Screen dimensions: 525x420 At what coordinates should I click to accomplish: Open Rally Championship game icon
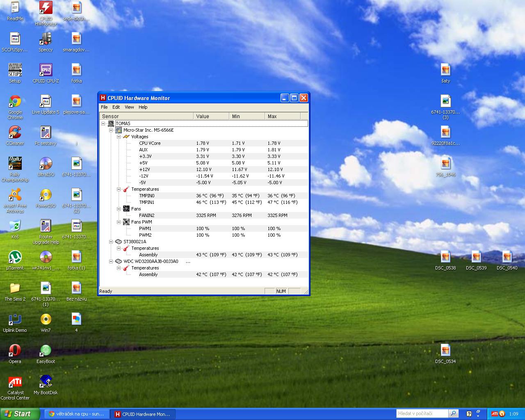(15, 169)
